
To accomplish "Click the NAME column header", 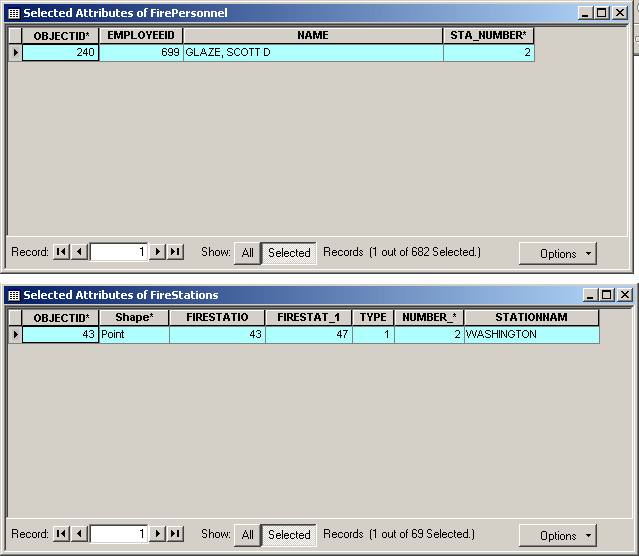I will [312, 35].
